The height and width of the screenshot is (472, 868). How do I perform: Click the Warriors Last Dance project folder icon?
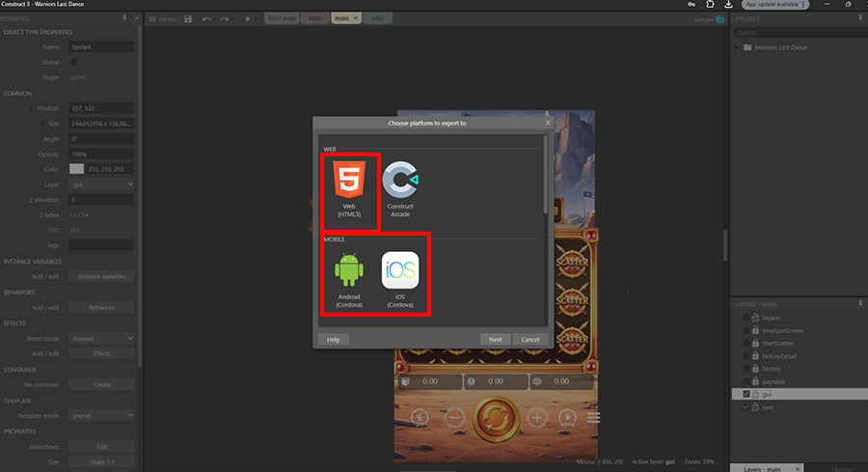[747, 47]
